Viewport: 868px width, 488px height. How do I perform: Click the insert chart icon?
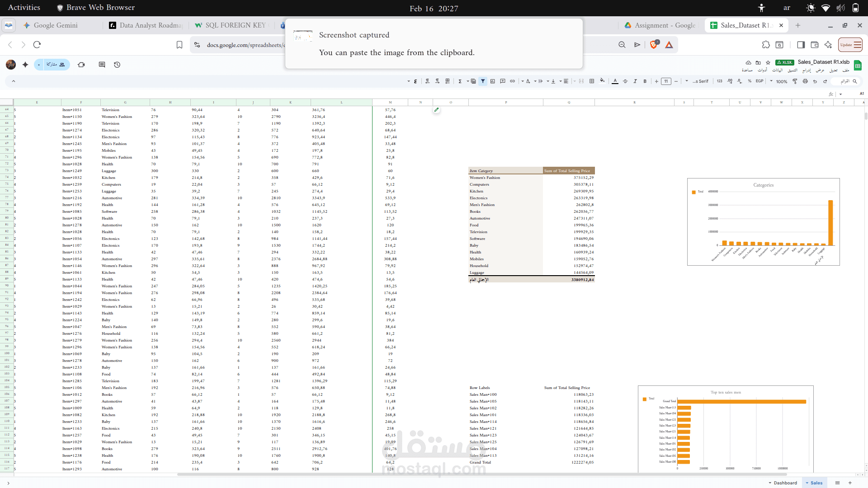click(x=493, y=81)
